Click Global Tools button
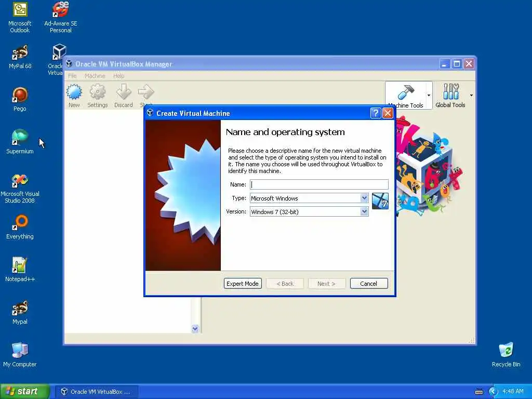This screenshot has height=399, width=532. [450, 96]
